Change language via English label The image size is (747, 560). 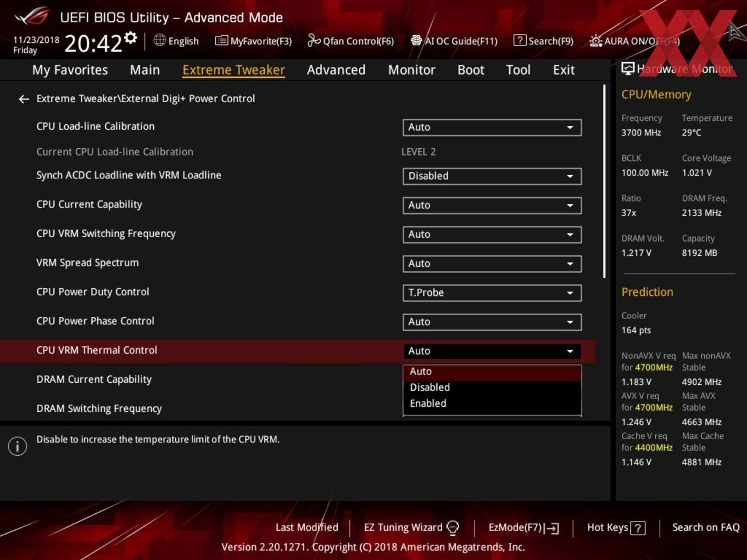click(x=183, y=41)
